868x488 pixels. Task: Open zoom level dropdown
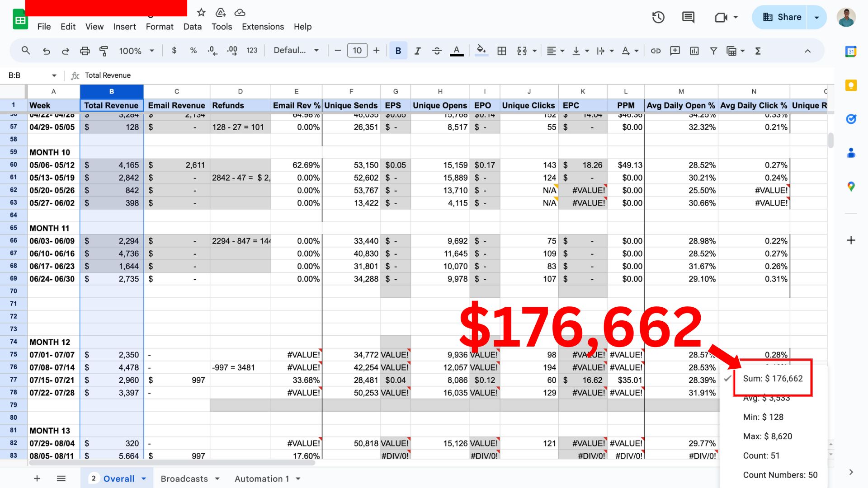click(137, 51)
